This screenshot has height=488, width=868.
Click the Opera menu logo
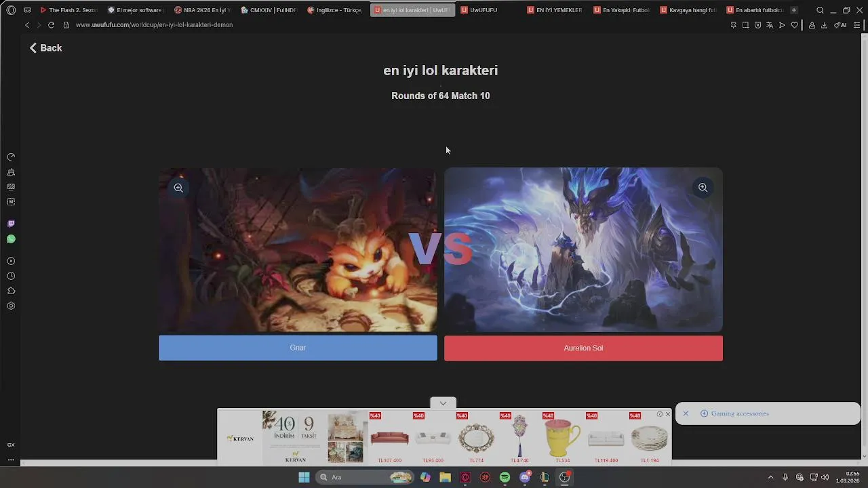pos(11,10)
